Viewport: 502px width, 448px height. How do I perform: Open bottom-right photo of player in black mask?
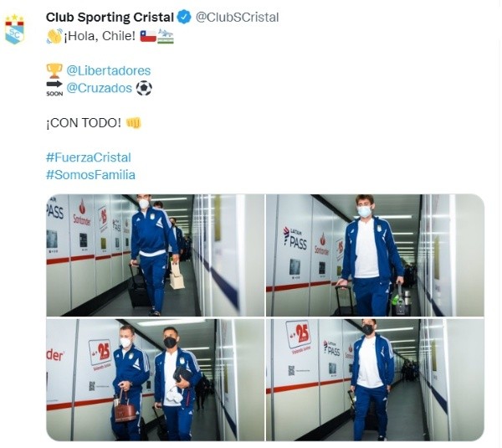click(x=375, y=379)
